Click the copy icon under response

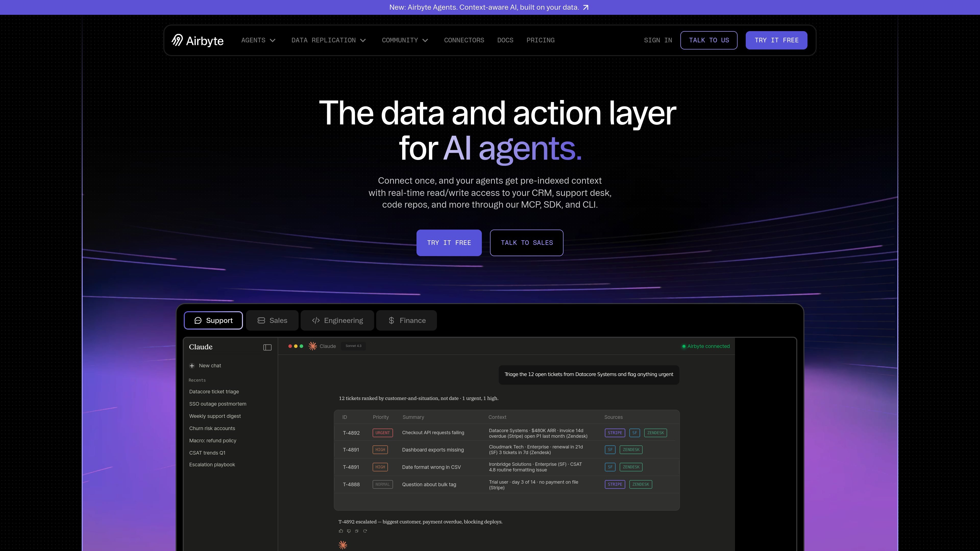357,531
